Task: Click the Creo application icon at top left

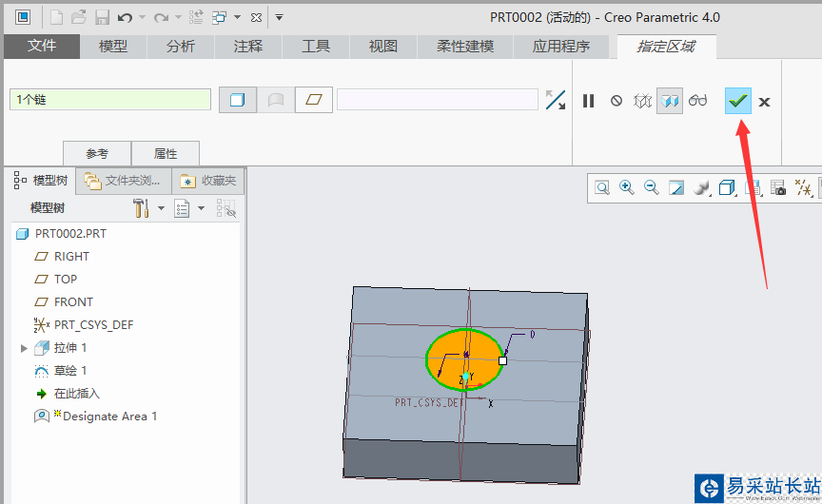Action: point(23,17)
